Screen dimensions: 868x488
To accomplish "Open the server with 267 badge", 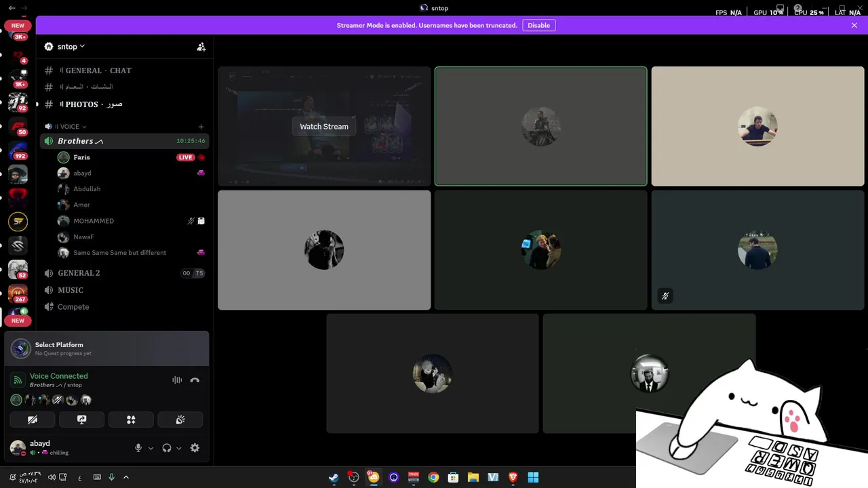I will click(18, 293).
